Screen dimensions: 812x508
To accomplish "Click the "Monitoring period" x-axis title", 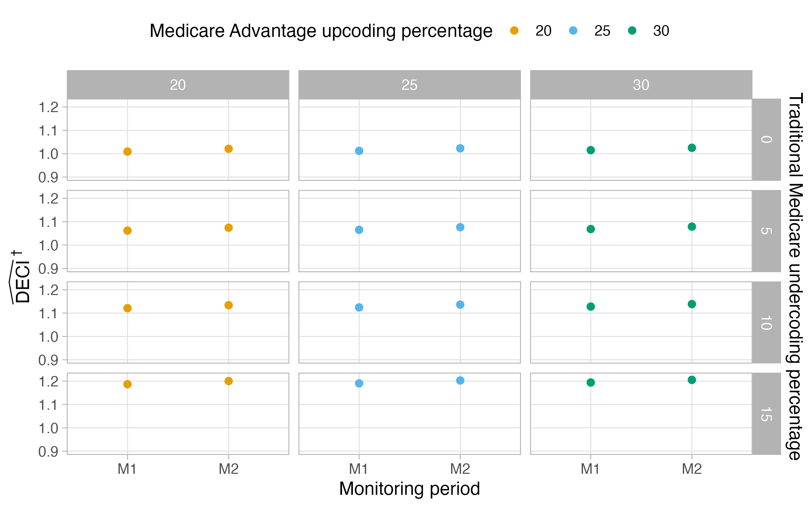I will (409, 489).
